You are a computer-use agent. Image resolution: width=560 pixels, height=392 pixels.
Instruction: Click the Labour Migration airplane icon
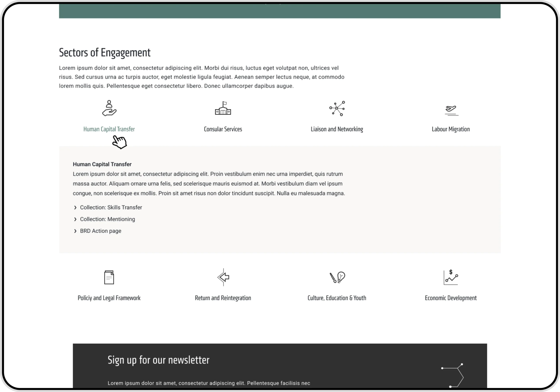click(x=451, y=110)
